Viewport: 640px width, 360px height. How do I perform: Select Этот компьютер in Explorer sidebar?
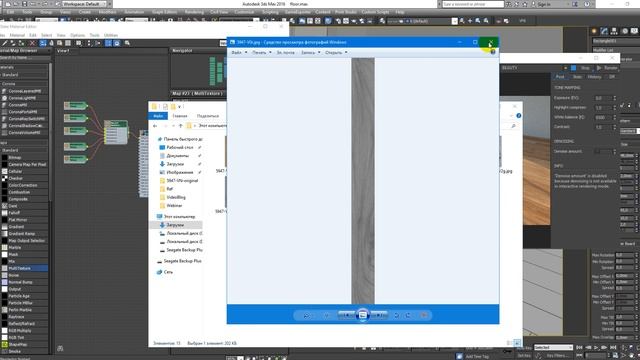pyautogui.click(x=179, y=217)
